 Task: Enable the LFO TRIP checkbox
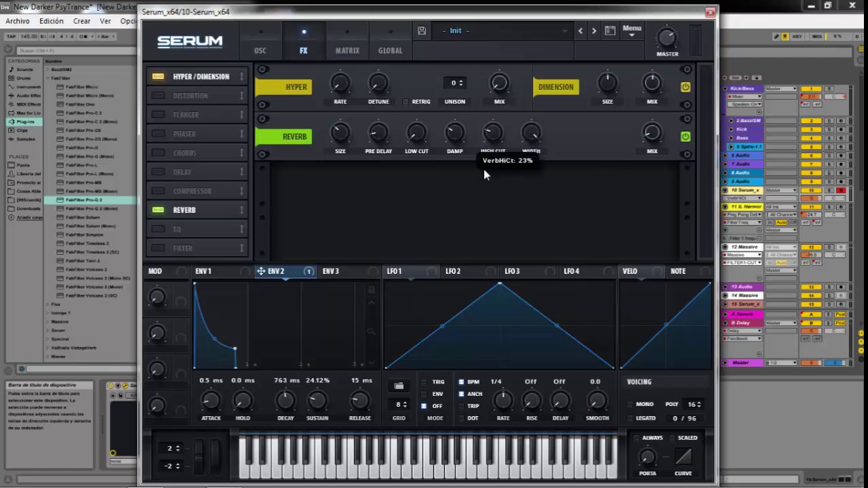(x=461, y=406)
